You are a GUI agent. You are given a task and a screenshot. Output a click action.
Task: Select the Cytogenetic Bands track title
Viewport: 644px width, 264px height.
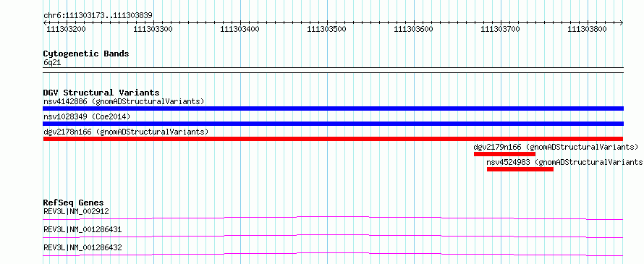pyautogui.click(x=86, y=54)
